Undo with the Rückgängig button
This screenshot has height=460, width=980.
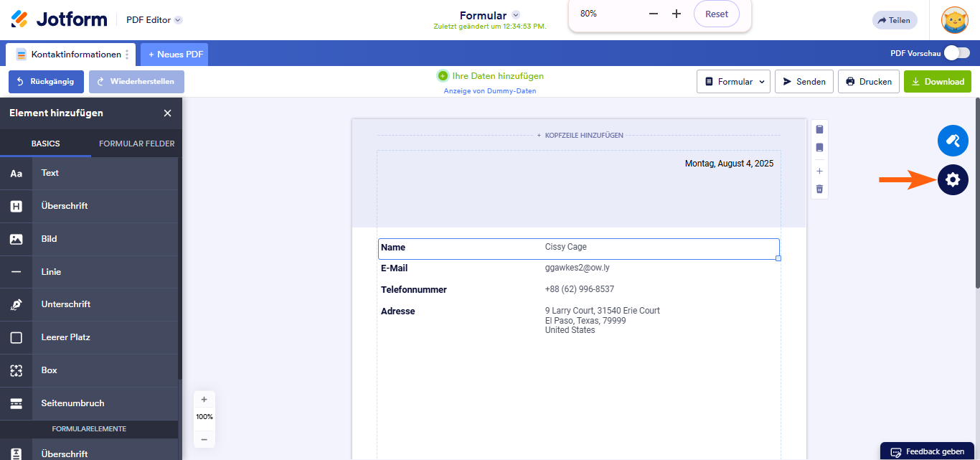coord(46,82)
